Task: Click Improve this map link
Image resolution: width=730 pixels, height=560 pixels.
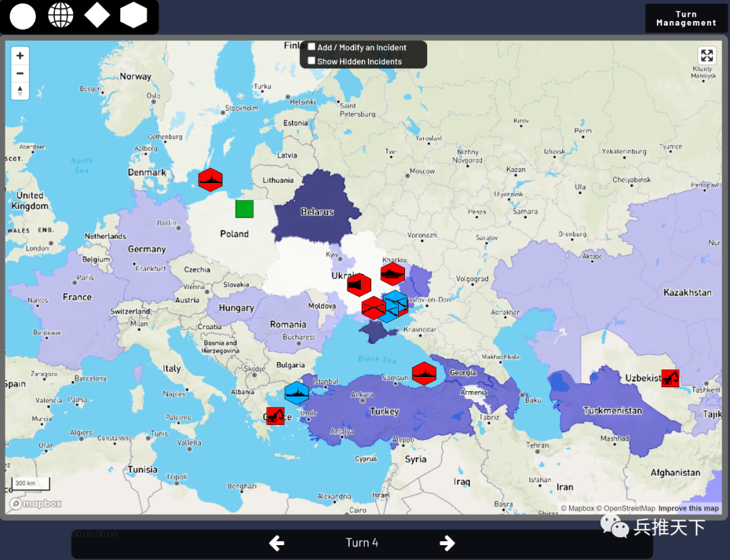Action: [x=689, y=509]
